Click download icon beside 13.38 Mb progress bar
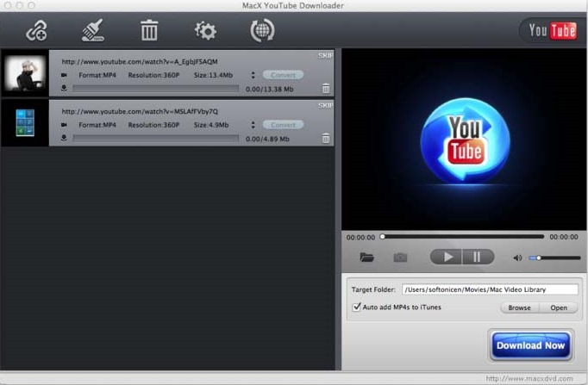This screenshot has height=385, width=588. (64, 88)
